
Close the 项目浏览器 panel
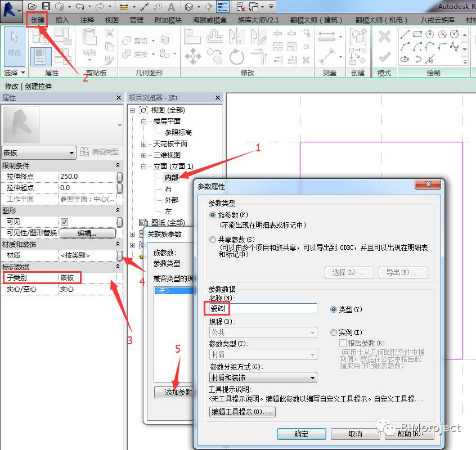tap(218, 97)
